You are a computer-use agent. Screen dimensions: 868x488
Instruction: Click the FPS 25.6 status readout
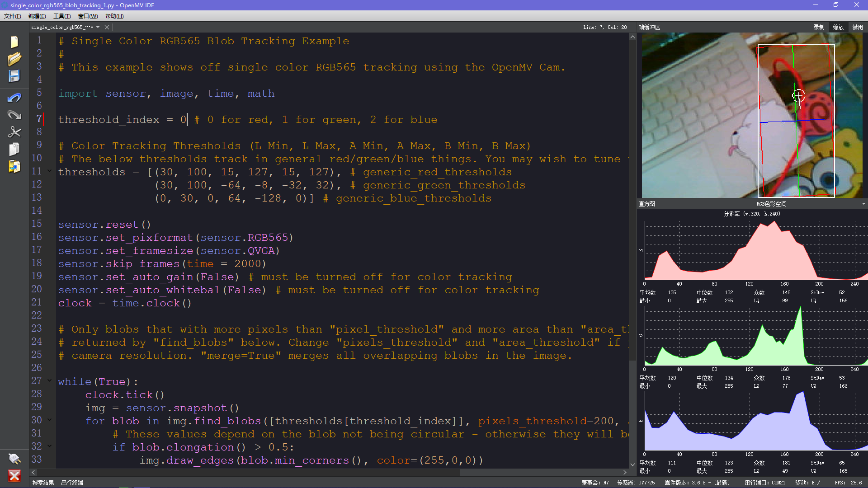[848, 483]
